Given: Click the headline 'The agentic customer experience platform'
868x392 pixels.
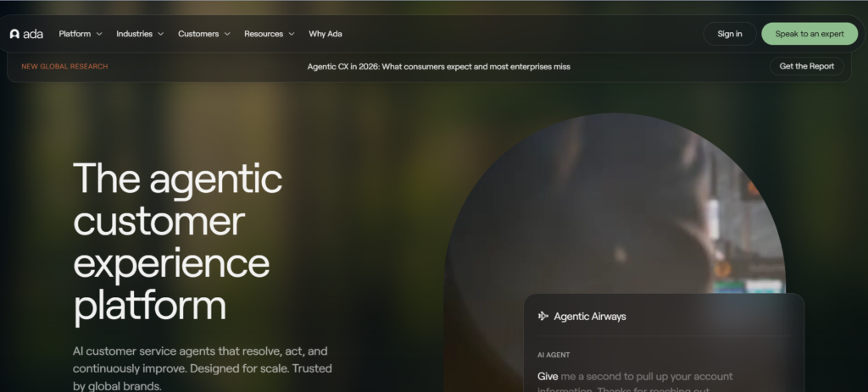Looking at the screenshot, I should (178, 241).
